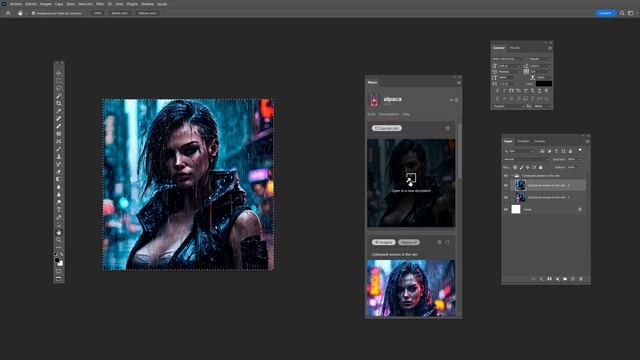Viewport: 640px width, 360px height.
Task: Toggle the layer filter on/off switch
Action: (x=580, y=150)
